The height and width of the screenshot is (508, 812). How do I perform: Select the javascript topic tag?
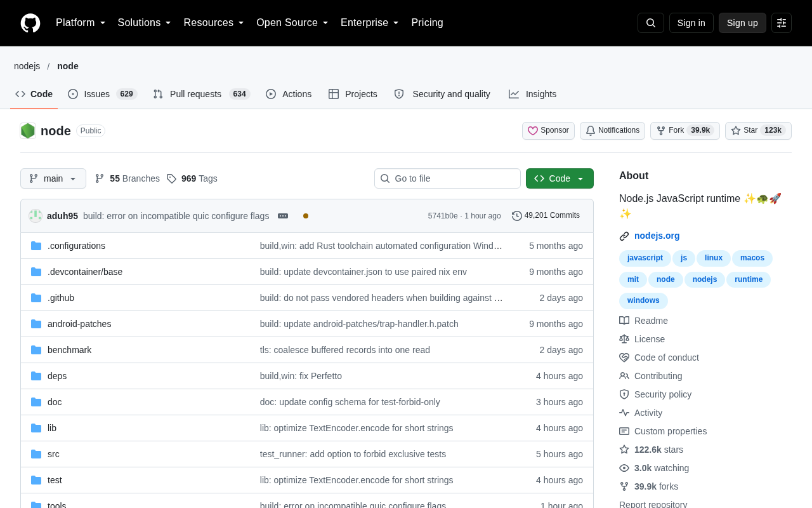pos(645,258)
